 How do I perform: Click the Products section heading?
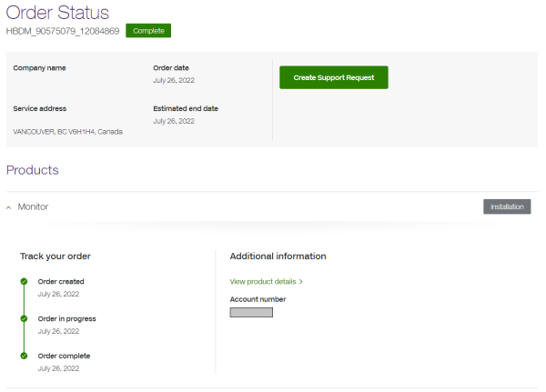point(33,170)
